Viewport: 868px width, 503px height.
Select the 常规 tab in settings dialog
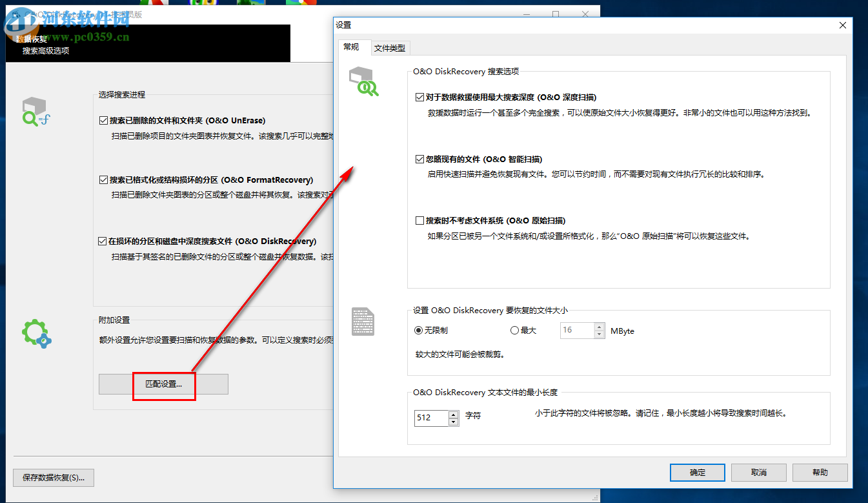point(351,47)
